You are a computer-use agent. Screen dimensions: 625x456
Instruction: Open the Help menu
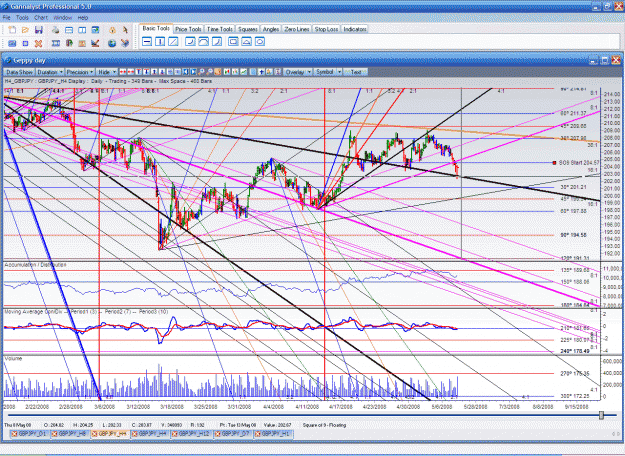point(83,18)
